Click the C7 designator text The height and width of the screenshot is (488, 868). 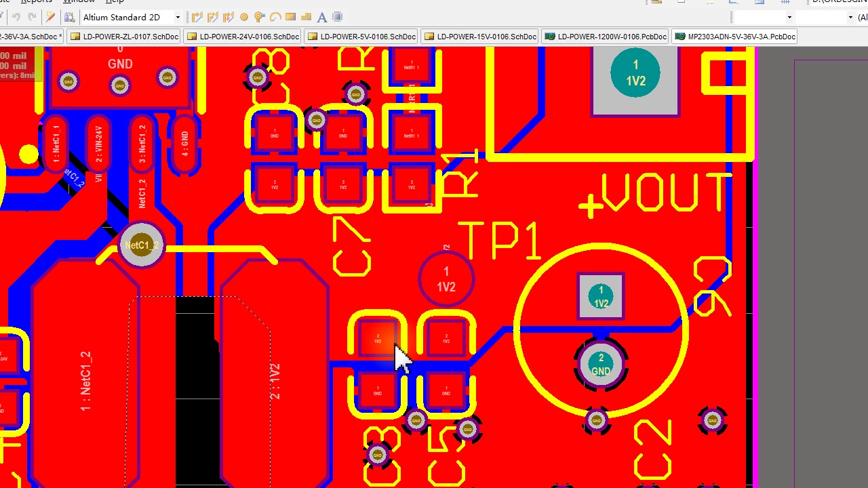(353, 247)
